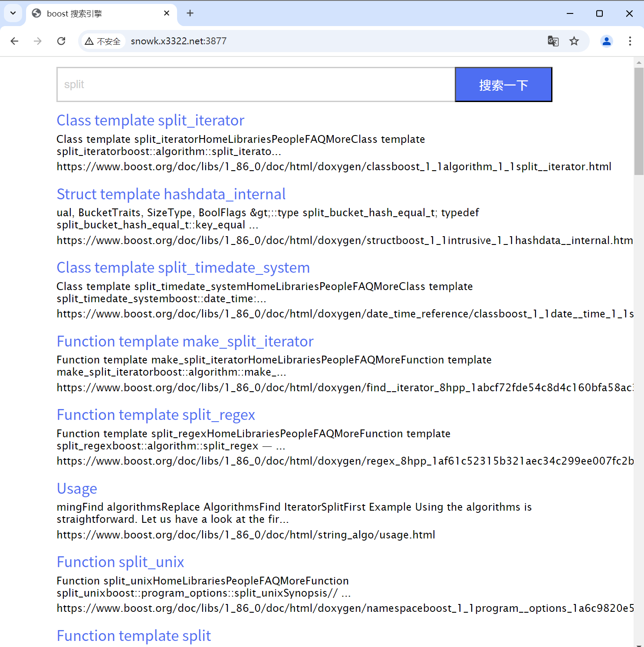Click the mingFind algorithmsReplace snippet text
644x647 pixels.
294,513
